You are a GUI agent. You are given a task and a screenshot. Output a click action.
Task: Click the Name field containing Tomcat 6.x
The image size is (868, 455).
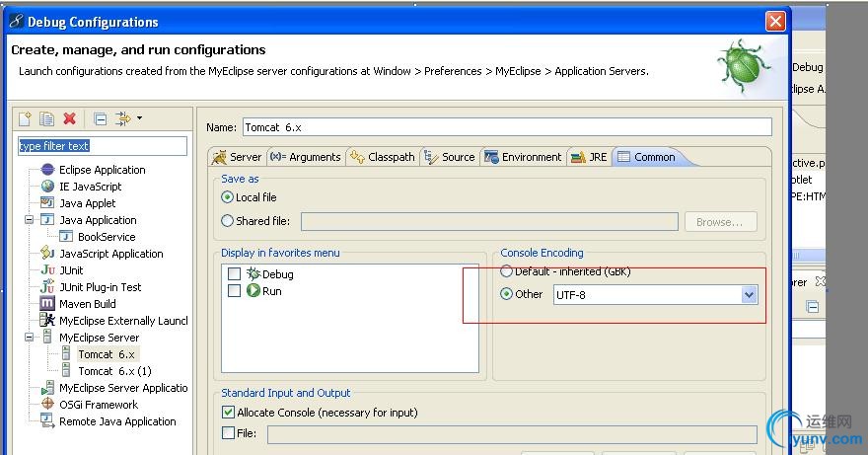pos(507,127)
